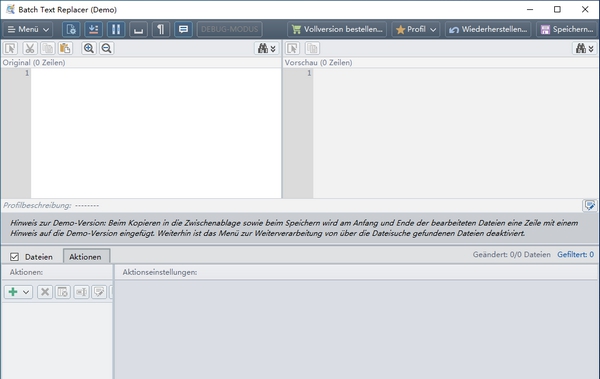This screenshot has height=379, width=600.
Task: Click the edit action comment icon
Action: (99, 292)
